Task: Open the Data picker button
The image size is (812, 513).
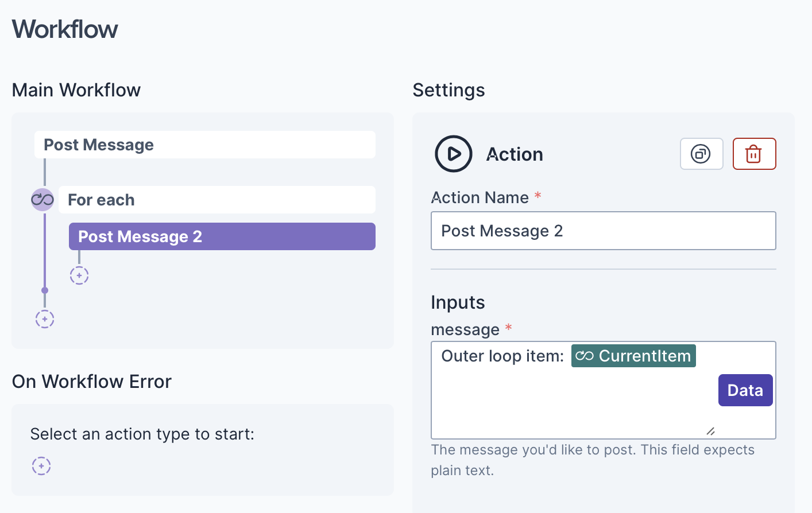Action: 745,390
